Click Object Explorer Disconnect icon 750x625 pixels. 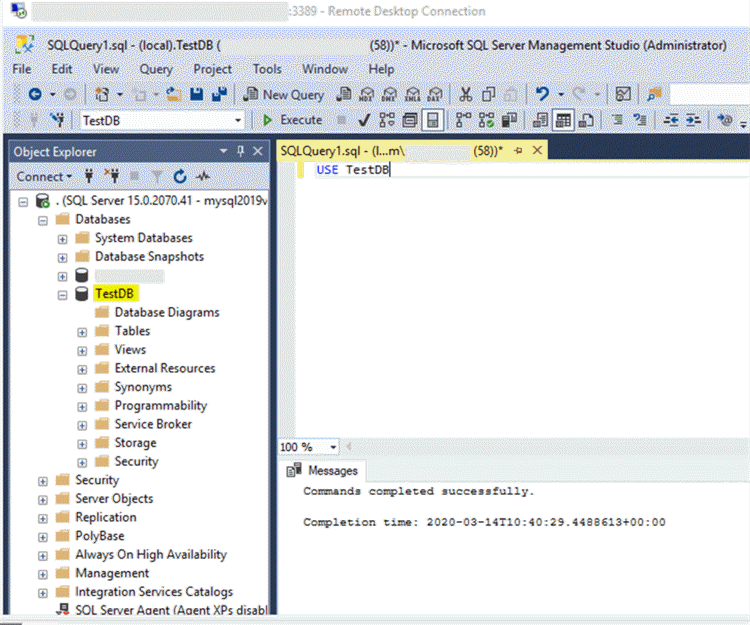click(112, 176)
